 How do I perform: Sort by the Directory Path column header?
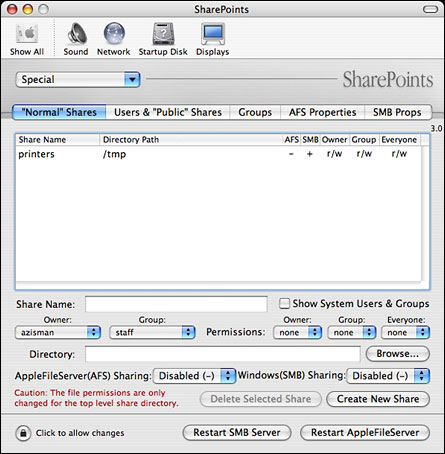coord(191,140)
